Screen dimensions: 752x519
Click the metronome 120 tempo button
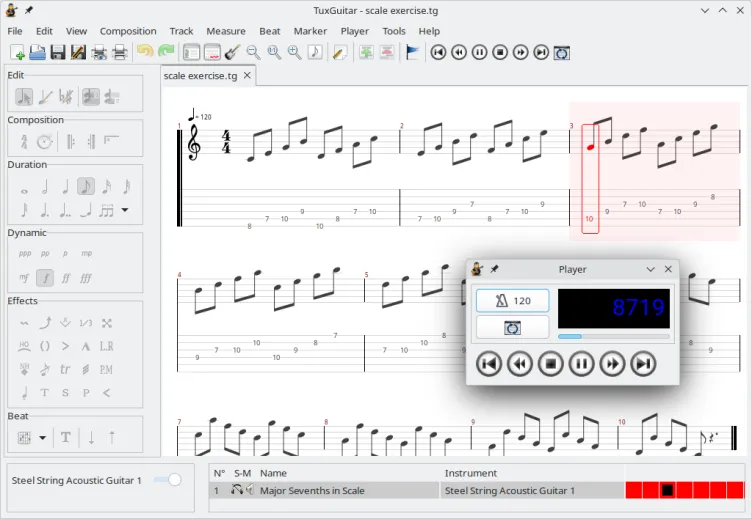coord(512,301)
